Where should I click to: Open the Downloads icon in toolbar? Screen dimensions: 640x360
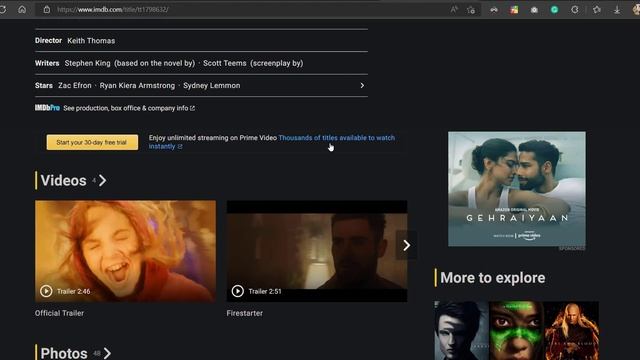617,9
